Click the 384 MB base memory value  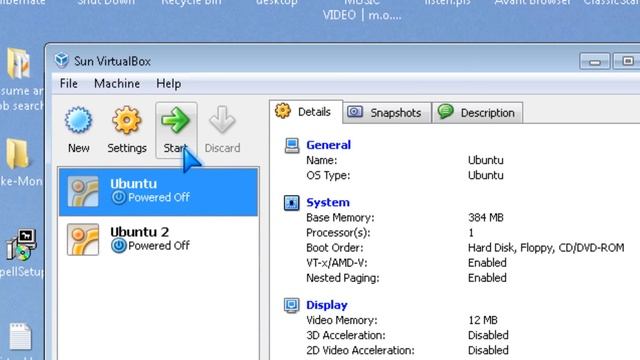pyautogui.click(x=486, y=218)
